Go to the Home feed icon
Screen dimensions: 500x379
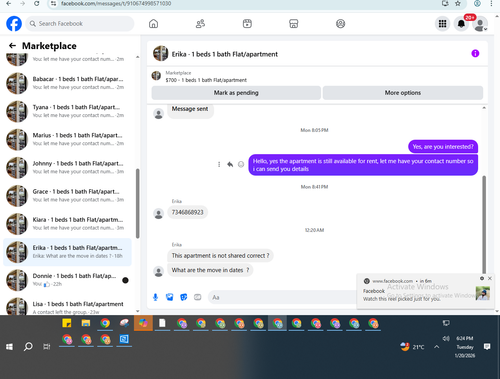pyautogui.click(x=153, y=24)
